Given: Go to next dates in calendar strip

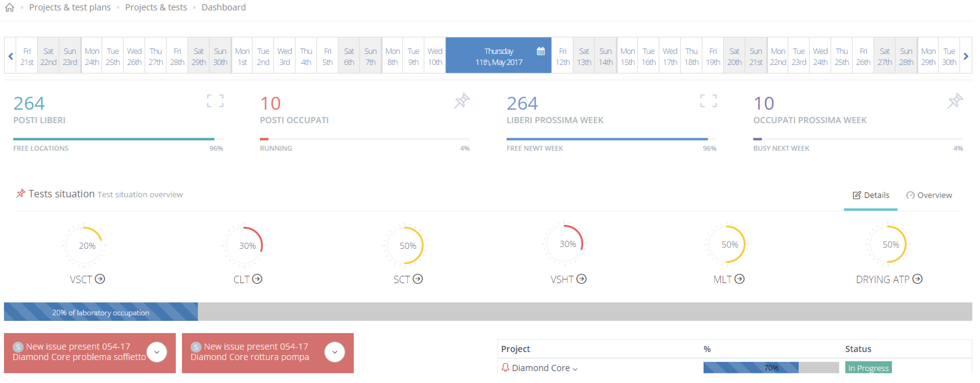Looking at the screenshot, I should pos(966,56).
